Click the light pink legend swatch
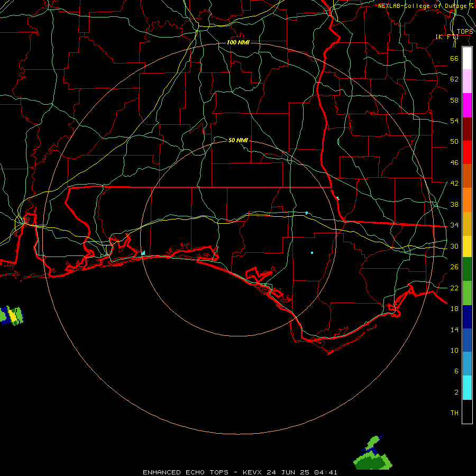The width and height of the screenshot is (476, 476). point(467,81)
